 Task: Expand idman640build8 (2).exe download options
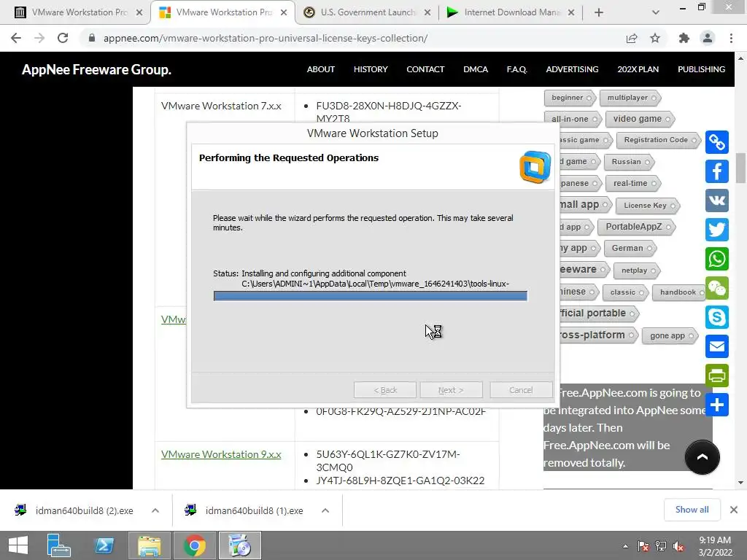point(155,510)
